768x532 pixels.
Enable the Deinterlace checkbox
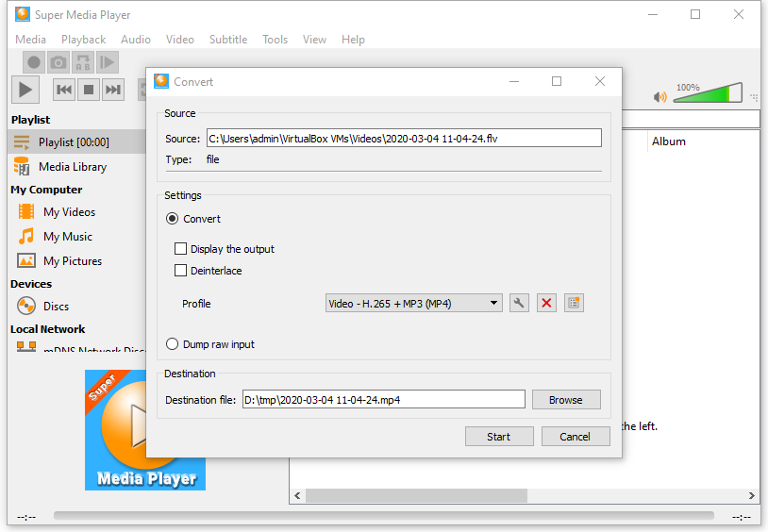click(x=181, y=271)
